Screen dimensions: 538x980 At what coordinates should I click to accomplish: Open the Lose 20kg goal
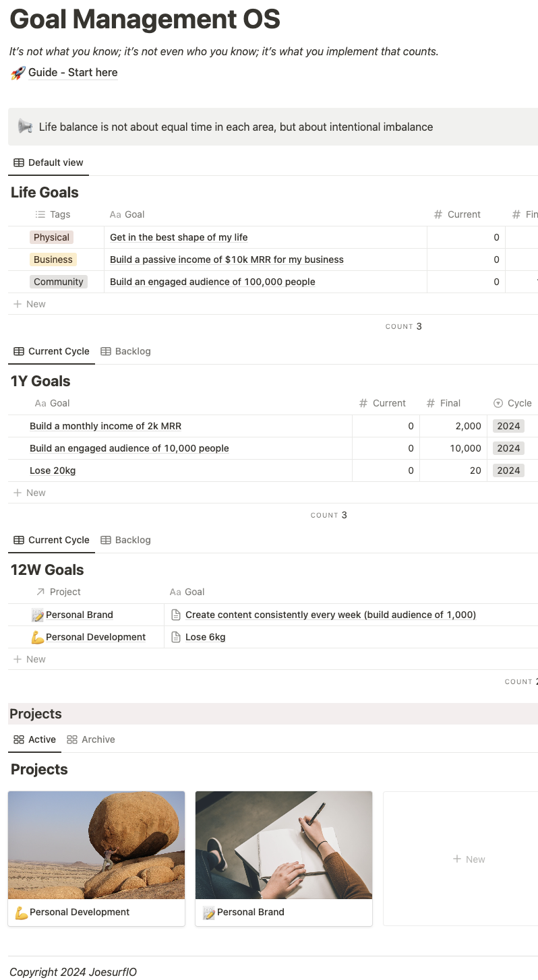pos(53,470)
